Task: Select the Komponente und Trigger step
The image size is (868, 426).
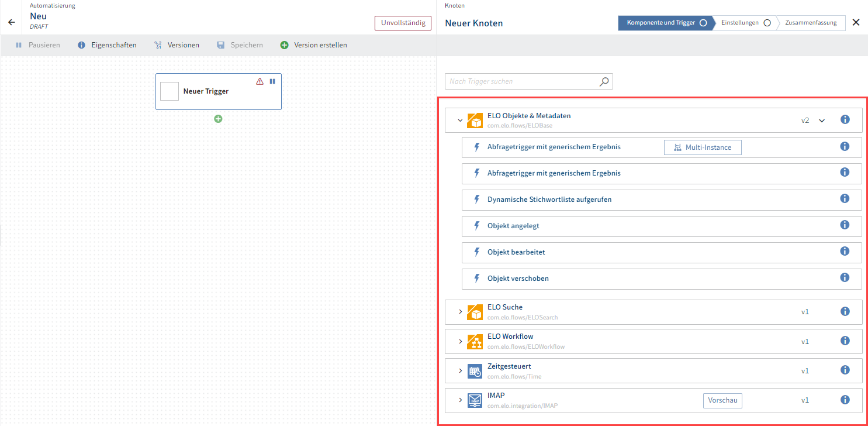Action: click(666, 23)
